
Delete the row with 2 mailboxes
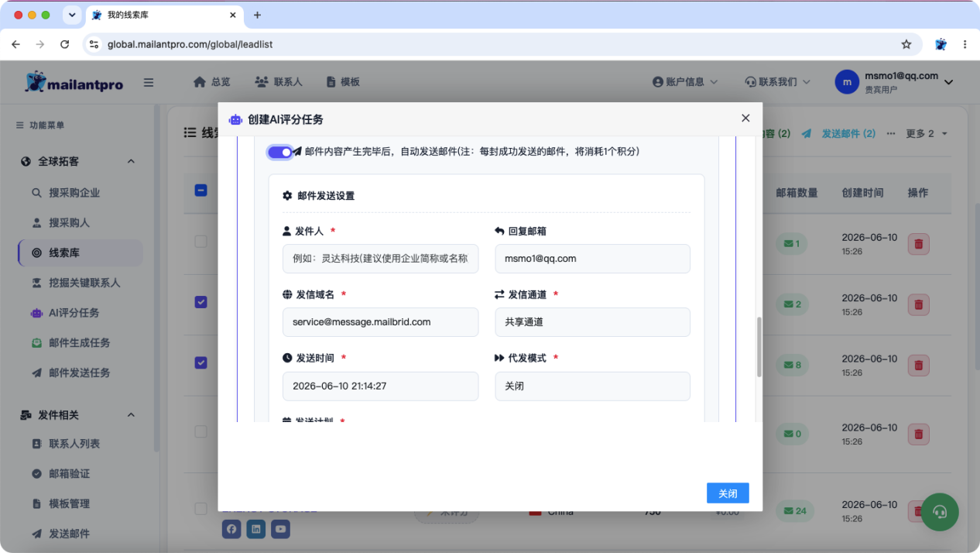point(918,304)
